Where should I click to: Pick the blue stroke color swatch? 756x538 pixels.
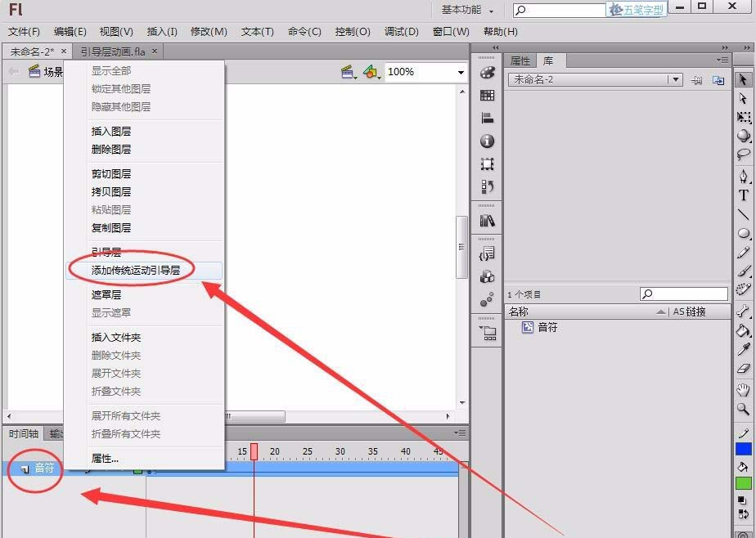[743, 449]
